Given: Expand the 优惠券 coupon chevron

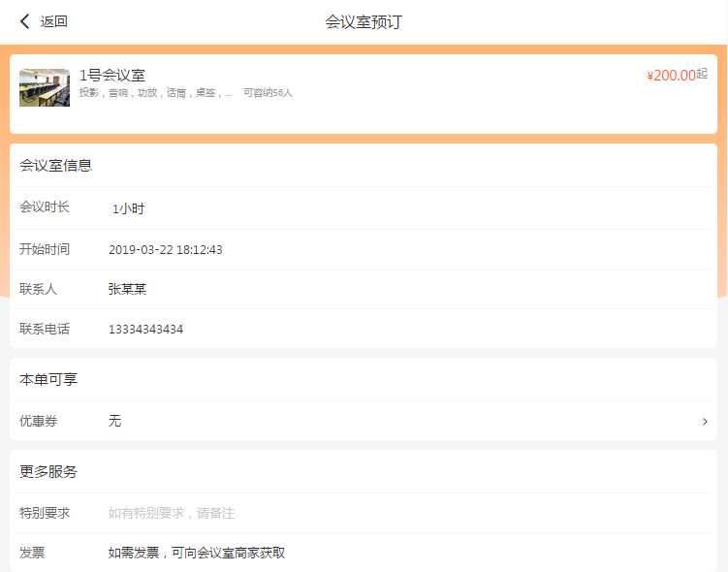Looking at the screenshot, I should (705, 421).
